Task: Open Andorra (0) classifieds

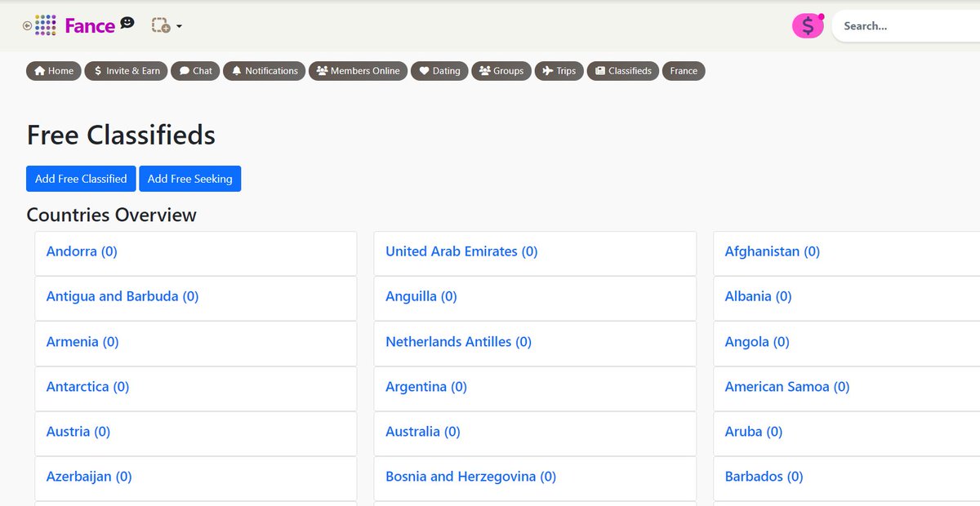Action: pos(82,251)
